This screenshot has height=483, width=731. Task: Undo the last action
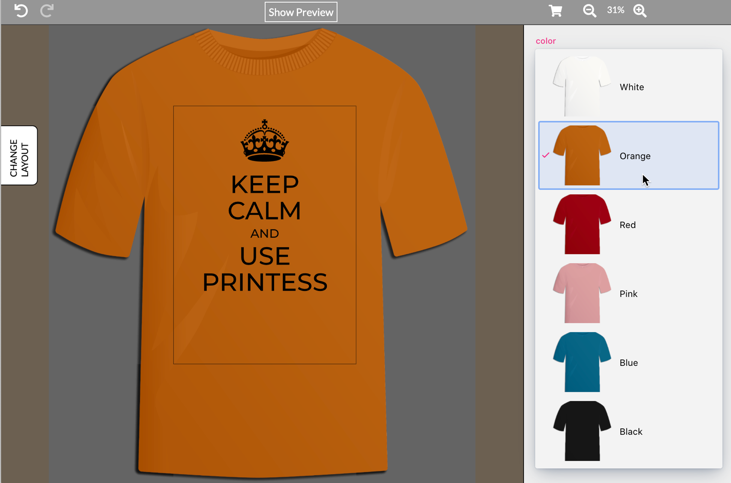coord(21,10)
